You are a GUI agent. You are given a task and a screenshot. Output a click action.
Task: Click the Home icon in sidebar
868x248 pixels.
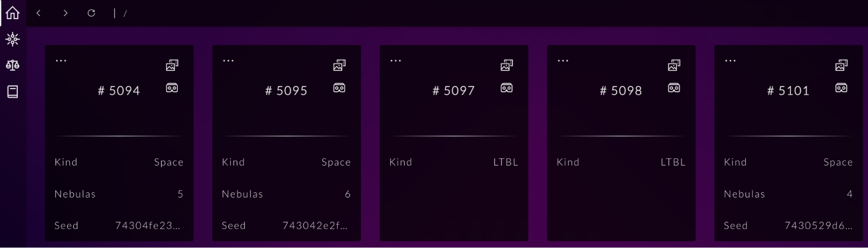[x=13, y=13]
